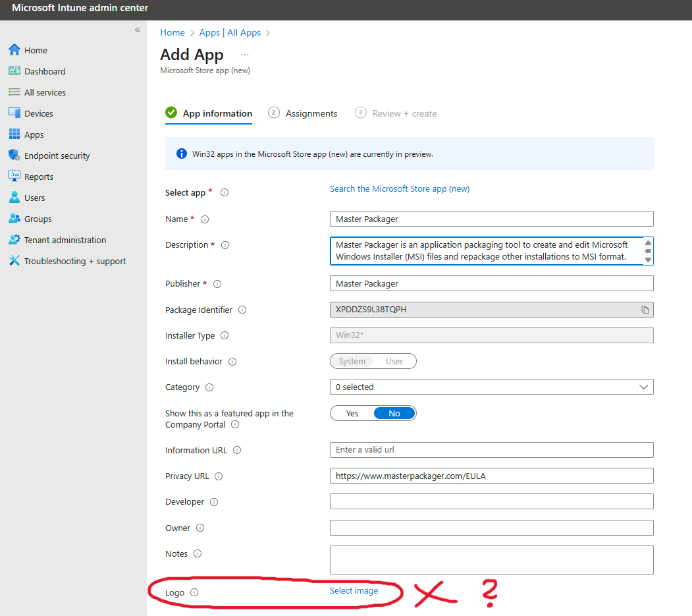Screen dimensions: 692x616
Task: Show info tooltip for Select app
Action: tap(225, 192)
